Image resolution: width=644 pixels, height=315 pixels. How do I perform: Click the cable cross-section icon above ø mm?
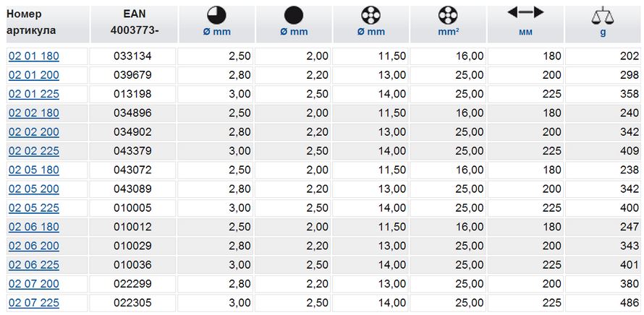370,14
